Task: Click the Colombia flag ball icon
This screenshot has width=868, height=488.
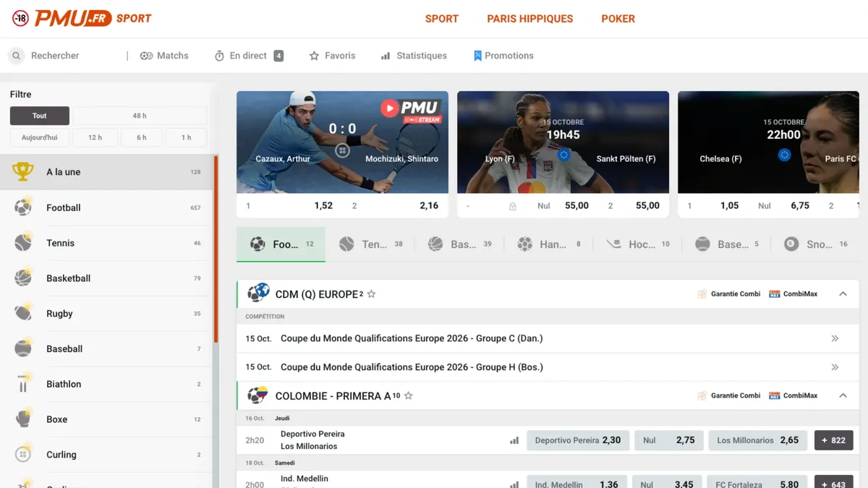Action: pos(258,395)
